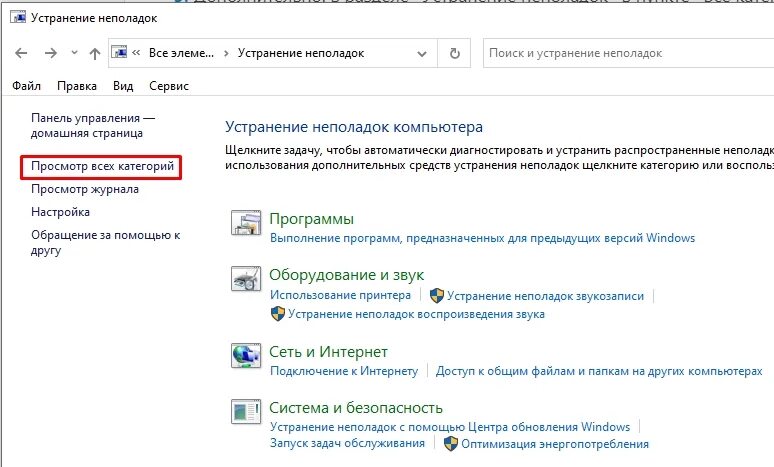Refresh the page with reload icon
The image size is (774, 467).
(x=455, y=53)
